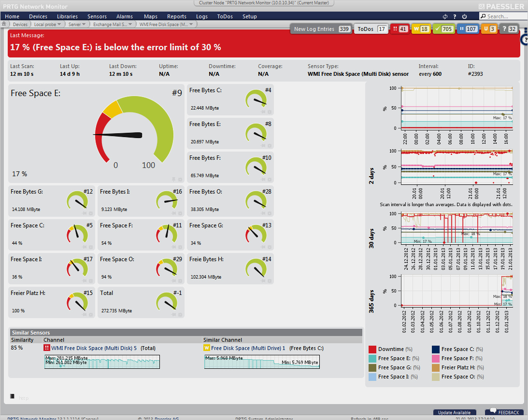
Task: Open the Free Disk Space (Multi Drive) 1 link
Action: (248, 348)
